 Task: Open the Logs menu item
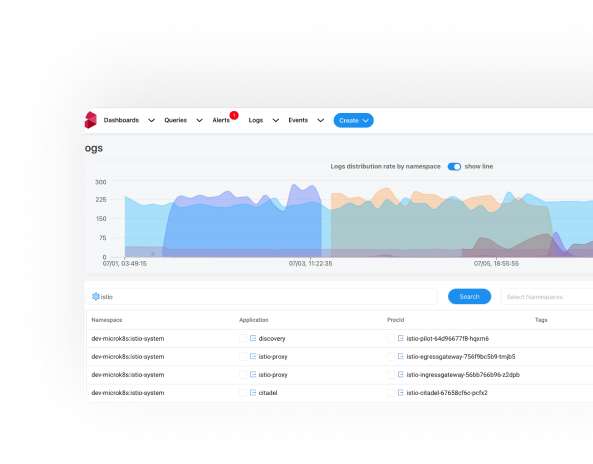coord(256,120)
